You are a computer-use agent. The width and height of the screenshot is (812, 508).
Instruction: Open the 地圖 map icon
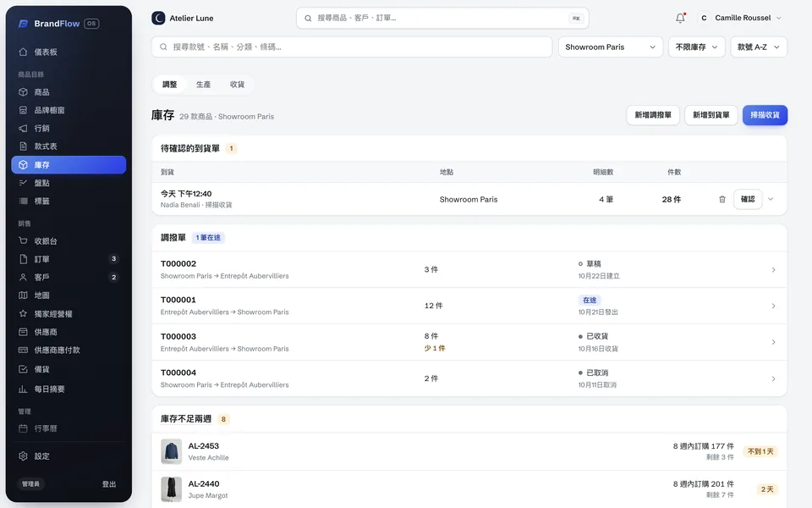(x=23, y=295)
